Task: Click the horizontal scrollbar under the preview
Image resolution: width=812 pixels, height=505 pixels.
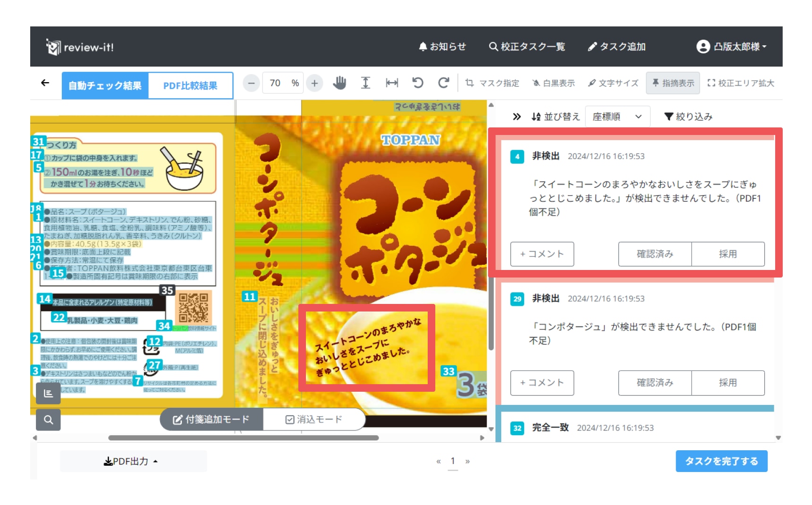Action: click(243, 438)
